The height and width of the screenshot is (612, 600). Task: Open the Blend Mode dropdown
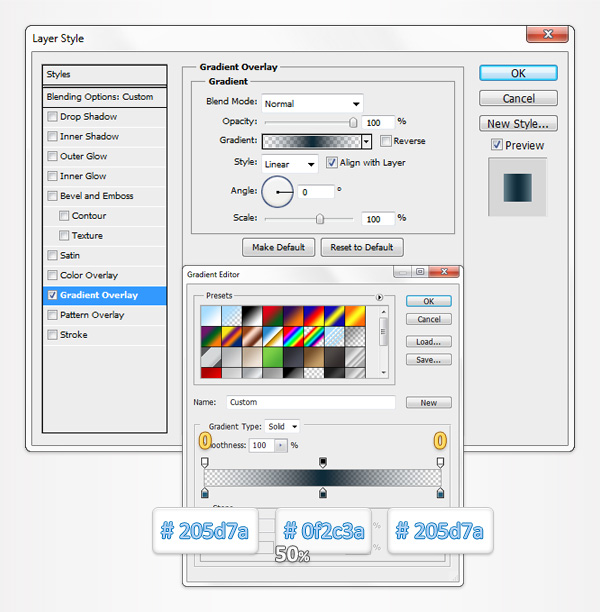pyautogui.click(x=312, y=103)
